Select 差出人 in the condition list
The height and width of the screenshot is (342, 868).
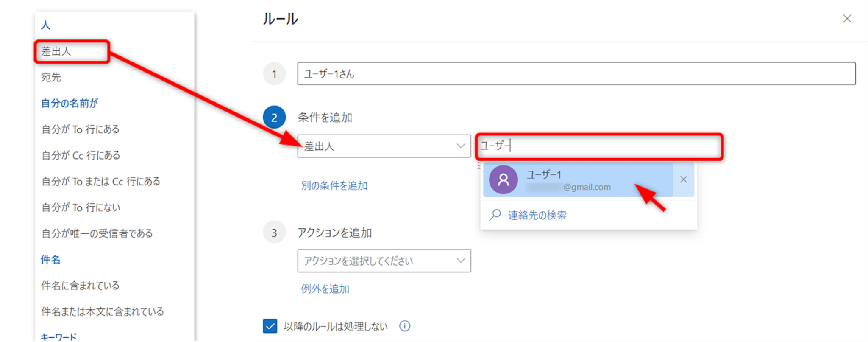pyautogui.click(x=56, y=52)
